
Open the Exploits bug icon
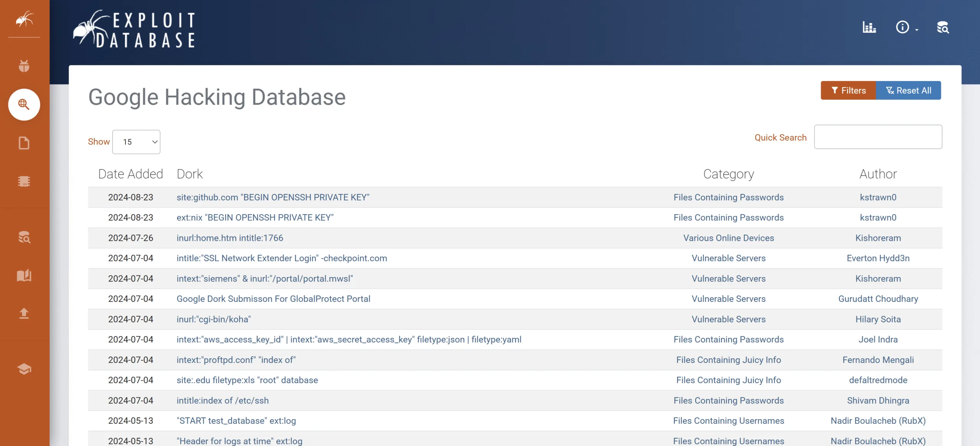pyautogui.click(x=24, y=66)
